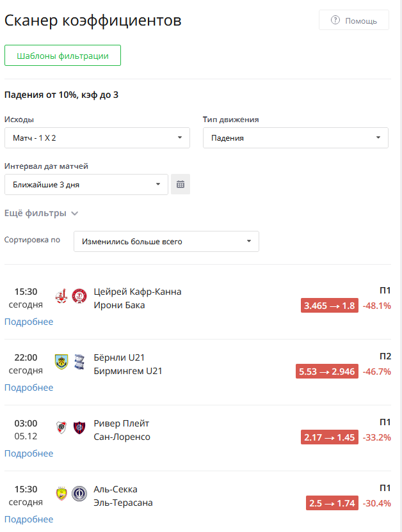Viewport: 402px width, 532px height.
Task: Expand the Ещё фильтры section
Action: 41,213
